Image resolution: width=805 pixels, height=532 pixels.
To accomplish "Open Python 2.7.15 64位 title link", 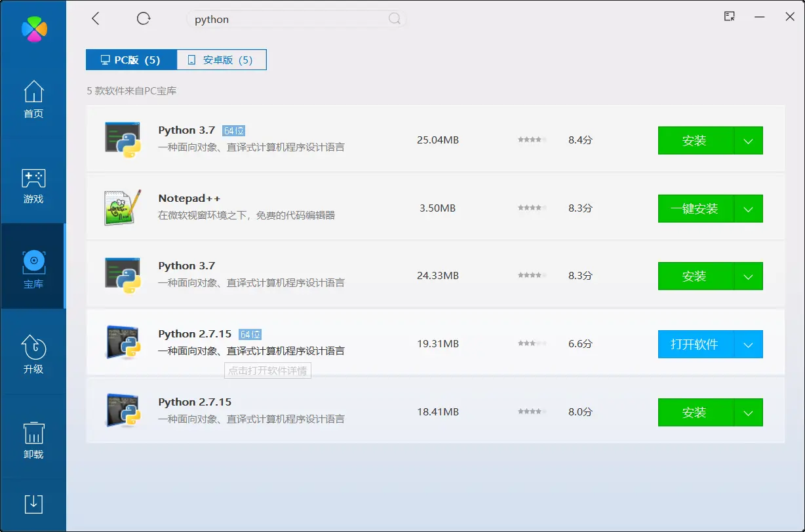I will point(195,334).
